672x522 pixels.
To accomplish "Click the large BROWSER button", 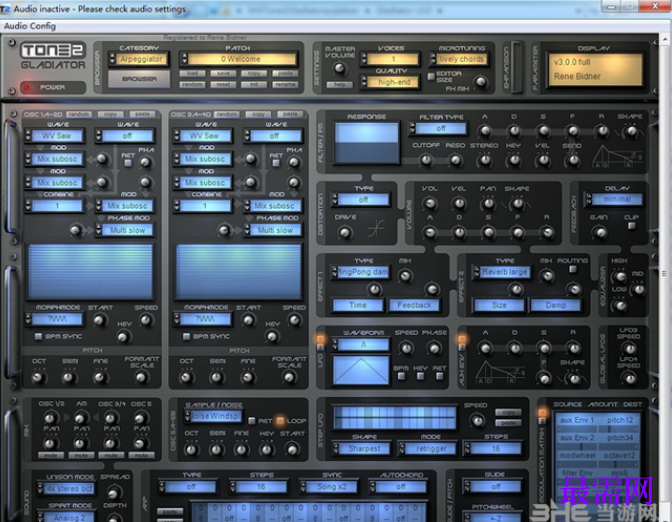I will click(x=139, y=79).
